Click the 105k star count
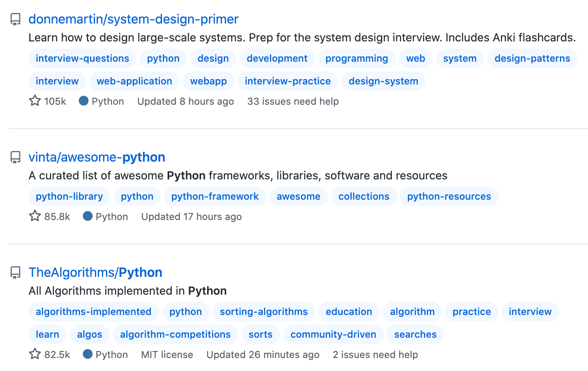The height and width of the screenshot is (371, 588). point(55,101)
